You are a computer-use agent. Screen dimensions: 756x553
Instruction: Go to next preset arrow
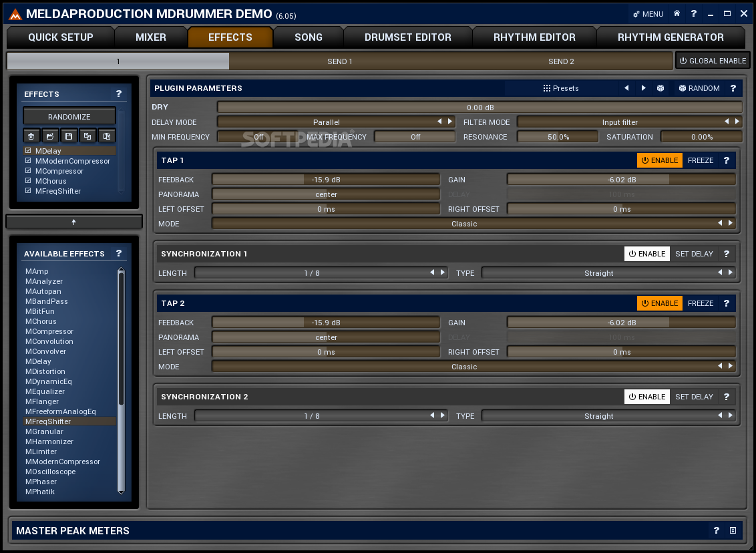pyautogui.click(x=644, y=87)
